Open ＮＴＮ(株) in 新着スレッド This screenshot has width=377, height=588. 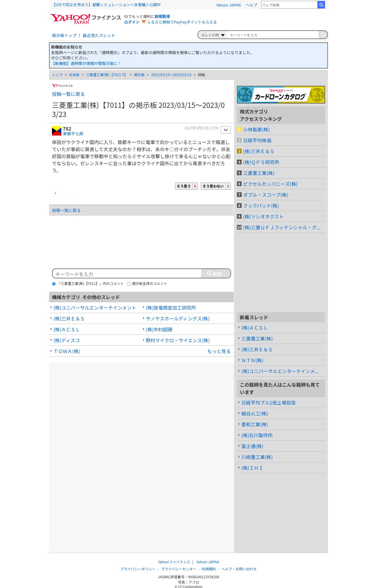point(252,360)
